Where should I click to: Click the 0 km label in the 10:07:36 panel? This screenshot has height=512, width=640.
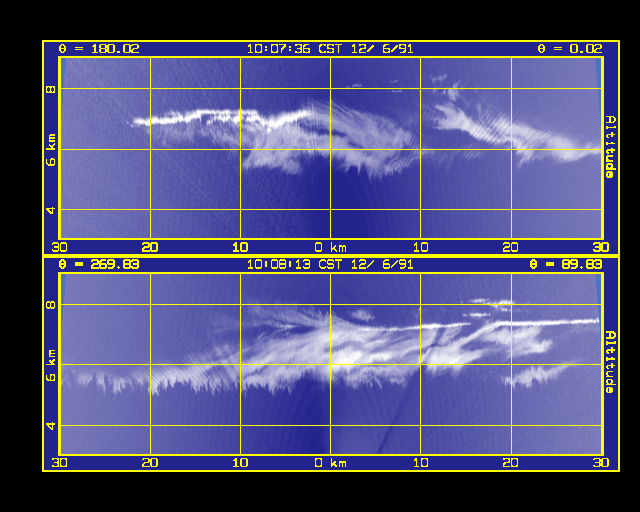(x=331, y=247)
